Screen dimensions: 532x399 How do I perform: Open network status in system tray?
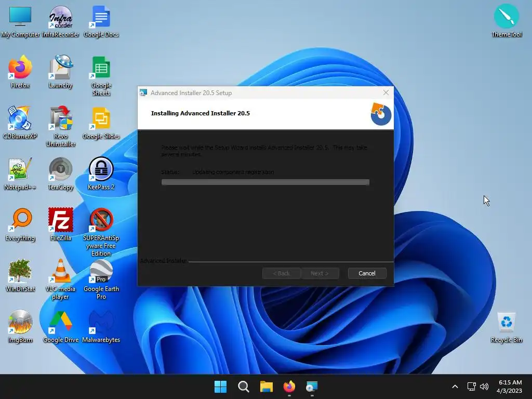click(x=472, y=387)
